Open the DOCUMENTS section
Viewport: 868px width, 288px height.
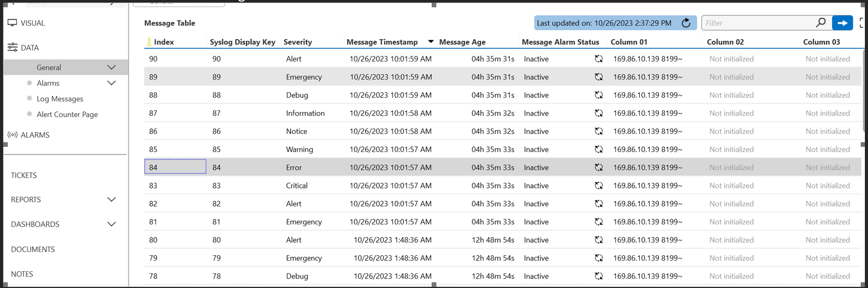(x=33, y=249)
